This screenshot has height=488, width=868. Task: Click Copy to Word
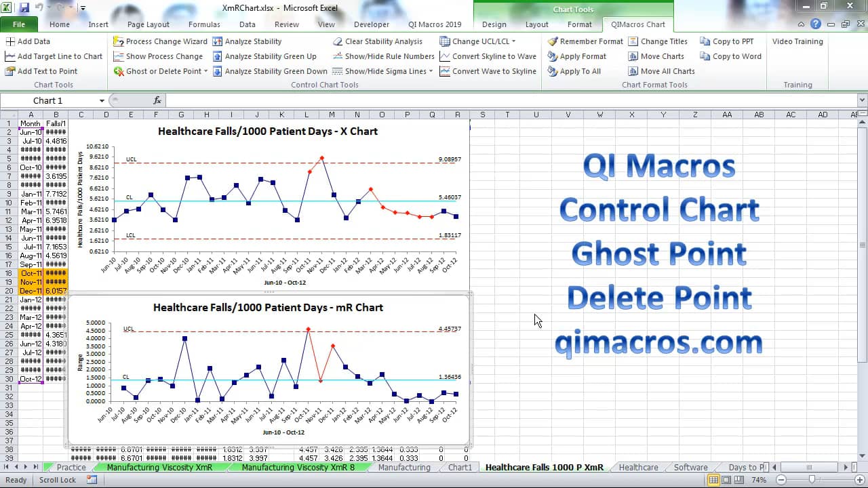(x=730, y=56)
